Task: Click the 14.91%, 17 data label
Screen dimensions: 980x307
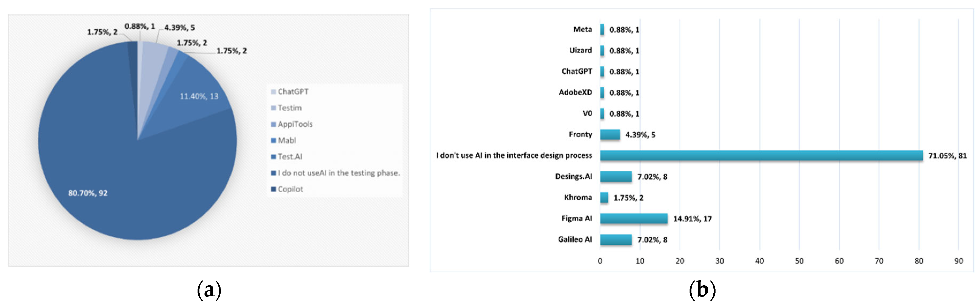Action: [x=693, y=219]
